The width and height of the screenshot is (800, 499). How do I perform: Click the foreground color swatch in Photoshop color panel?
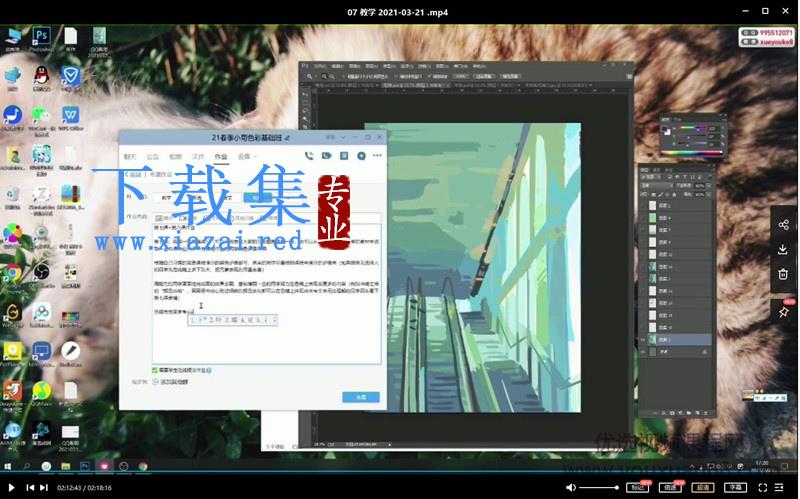click(665, 129)
